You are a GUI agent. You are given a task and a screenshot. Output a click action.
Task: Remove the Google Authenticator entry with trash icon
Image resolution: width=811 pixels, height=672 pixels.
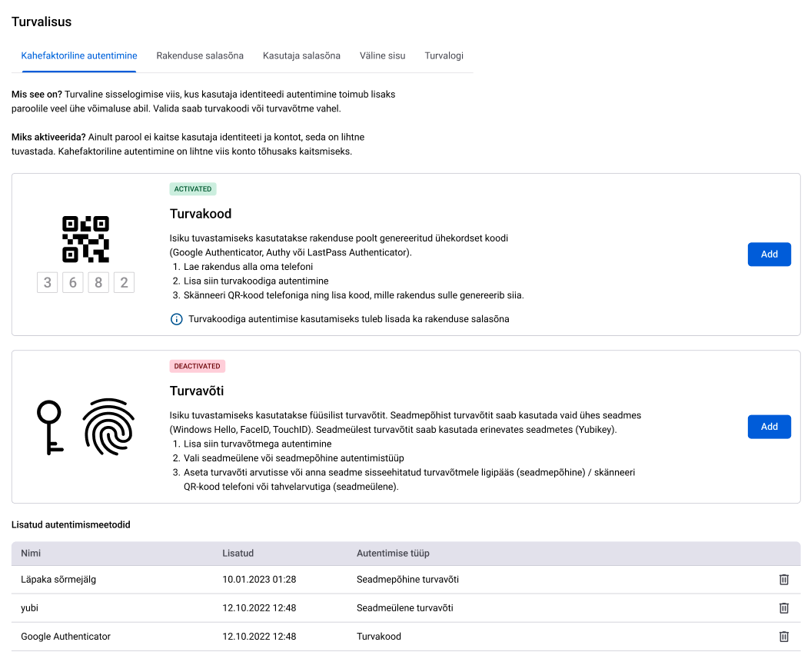coord(783,637)
